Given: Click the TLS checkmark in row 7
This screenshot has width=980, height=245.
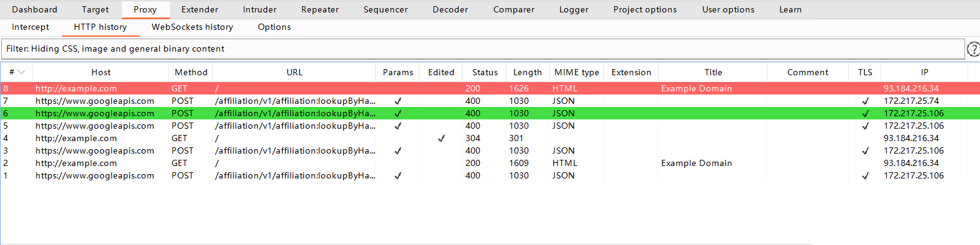Looking at the screenshot, I should (865, 101).
